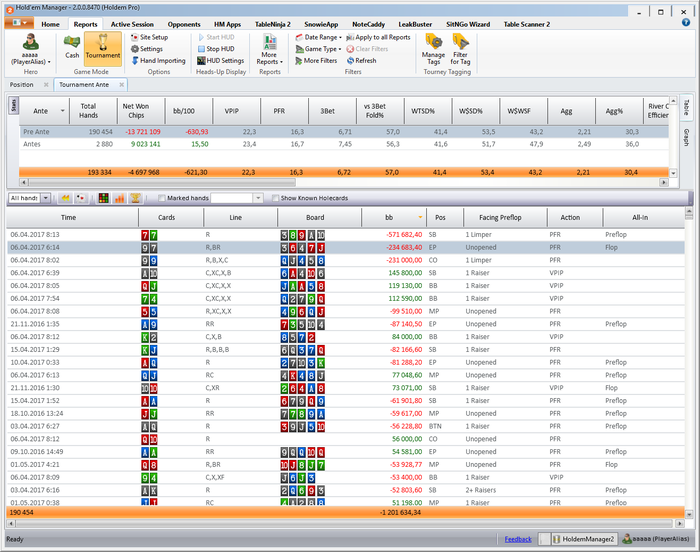Click the TableNinja 2 tab
Screen dimensions: 700x552
(x=272, y=24)
